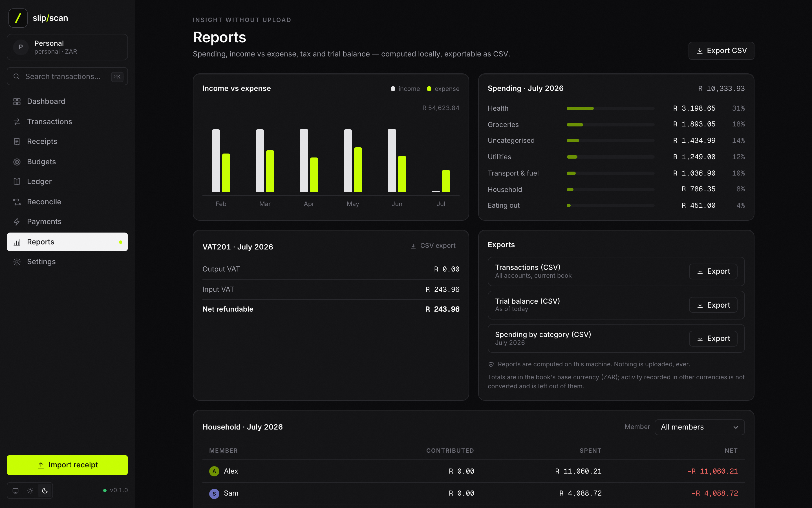
Task: Open the Payments page
Action: pyautogui.click(x=67, y=222)
